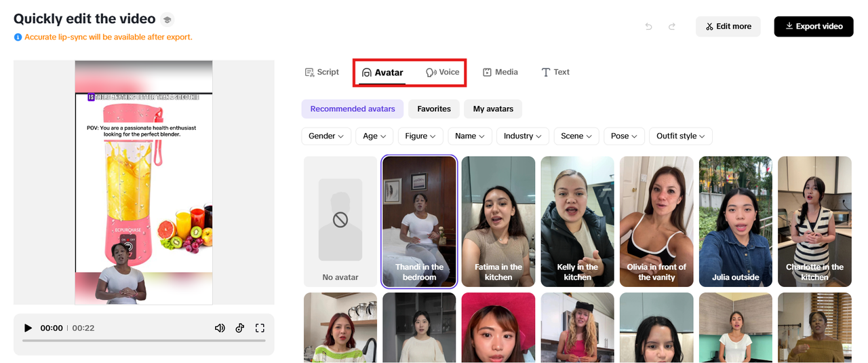868x363 pixels.
Task: Select Fatima in the kitchen avatar
Action: coord(498,222)
